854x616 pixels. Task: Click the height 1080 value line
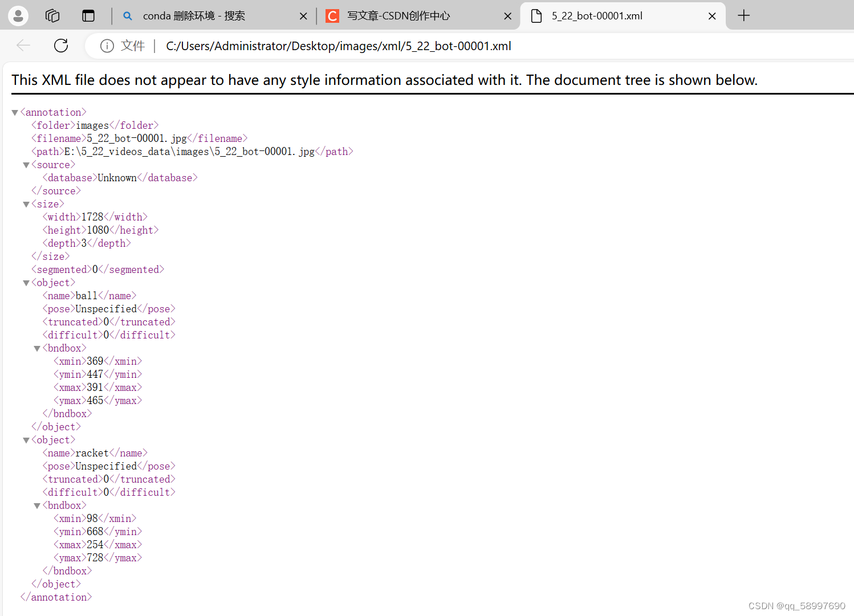101,230
